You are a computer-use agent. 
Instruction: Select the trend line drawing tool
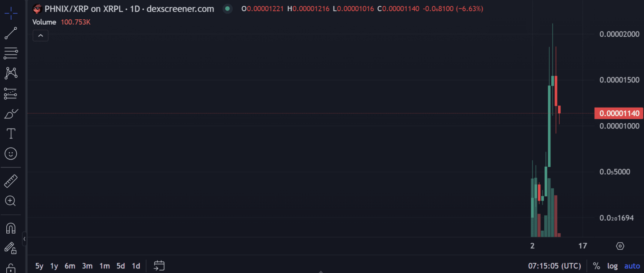tap(11, 33)
